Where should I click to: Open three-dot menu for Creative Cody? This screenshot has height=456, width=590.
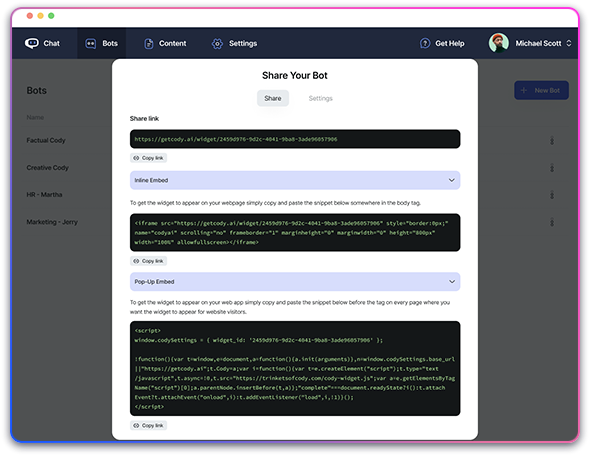coord(552,168)
